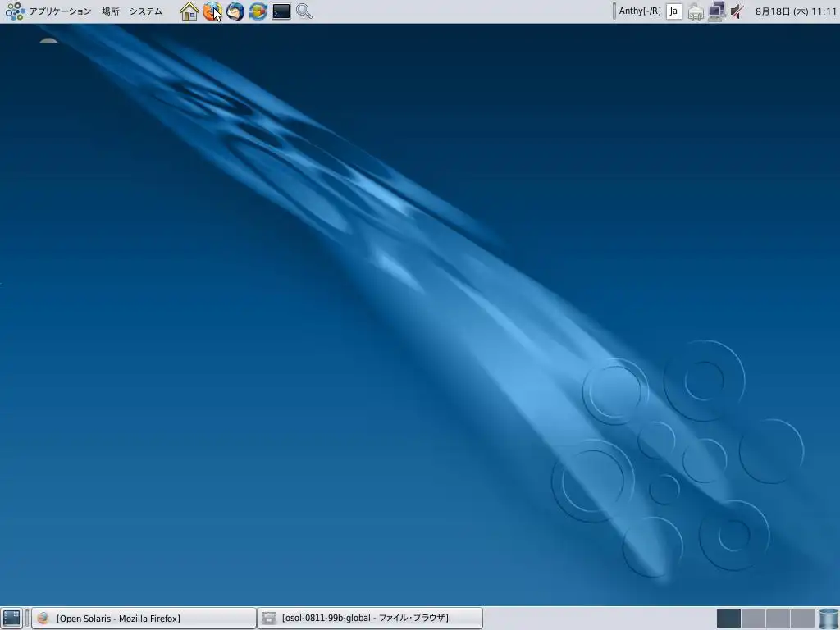This screenshot has width=840, height=630.
Task: Open the home folder launcher icon
Action: pos(189,11)
